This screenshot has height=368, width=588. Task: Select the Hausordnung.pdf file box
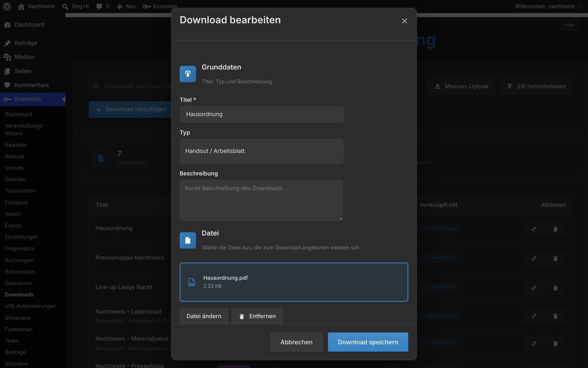click(294, 282)
